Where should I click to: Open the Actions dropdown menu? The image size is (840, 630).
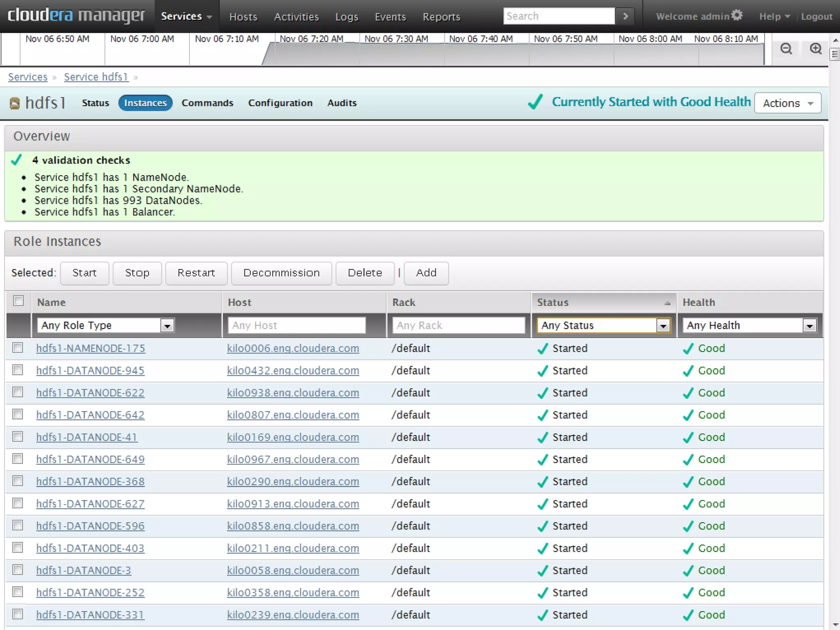787,103
